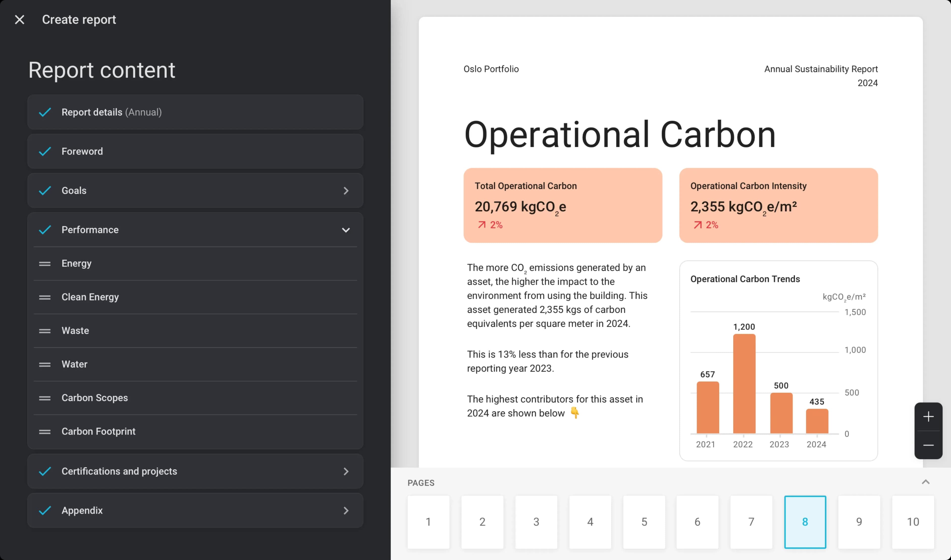
Task: Toggle the Report details checkmark
Action: [45, 112]
